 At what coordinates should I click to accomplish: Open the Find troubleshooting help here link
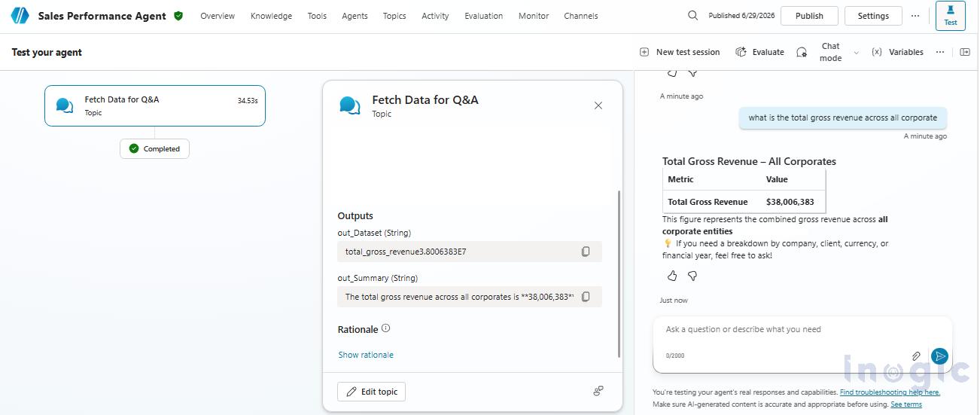pyautogui.click(x=890, y=392)
